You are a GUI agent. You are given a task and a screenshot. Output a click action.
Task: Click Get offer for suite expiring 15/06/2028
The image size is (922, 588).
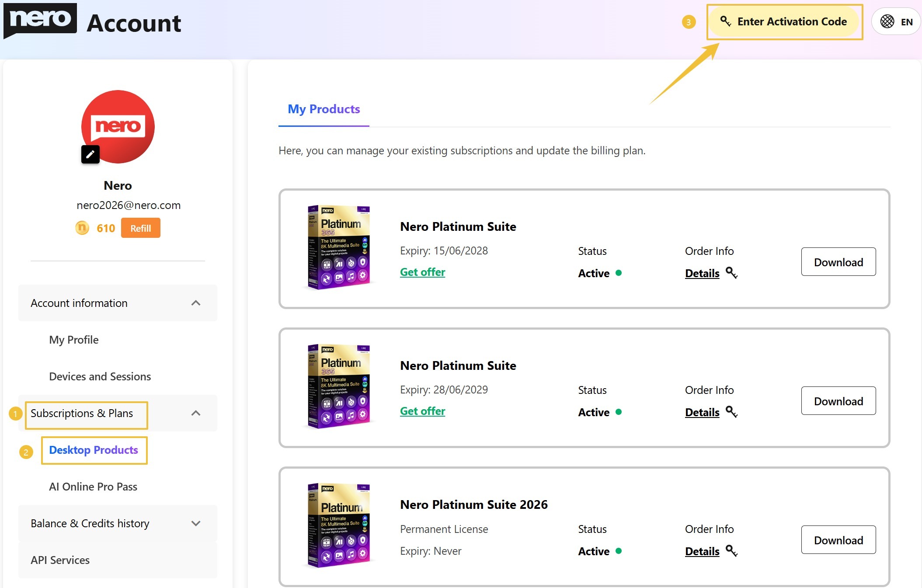pos(423,272)
